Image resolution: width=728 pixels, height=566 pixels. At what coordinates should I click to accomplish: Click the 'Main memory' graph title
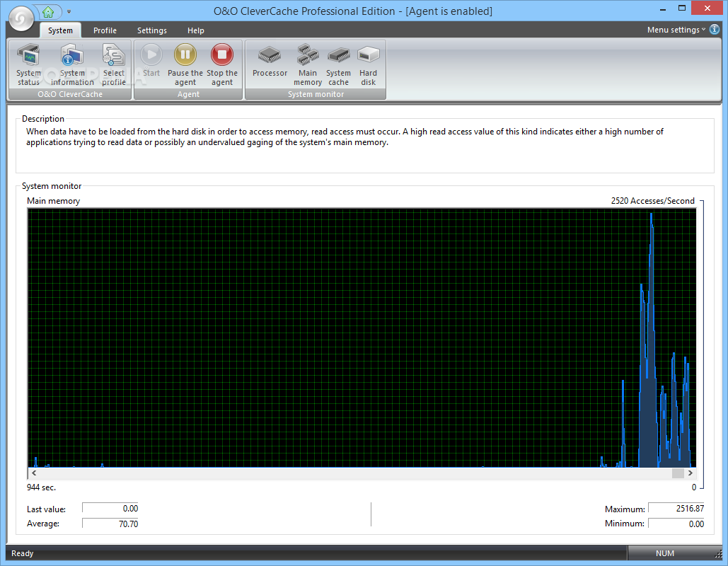[53, 201]
